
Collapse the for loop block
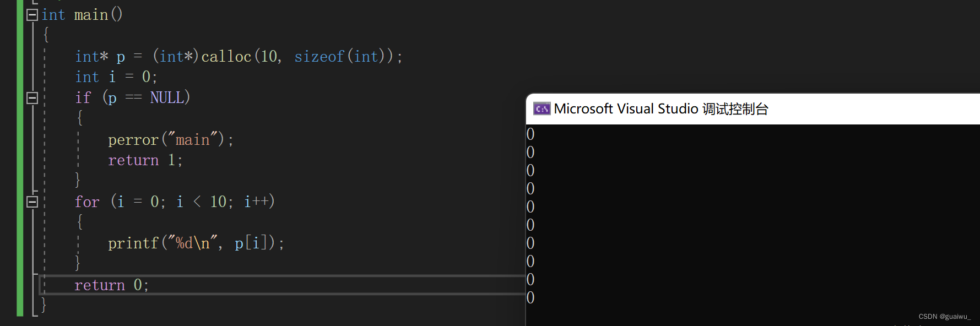coord(32,202)
